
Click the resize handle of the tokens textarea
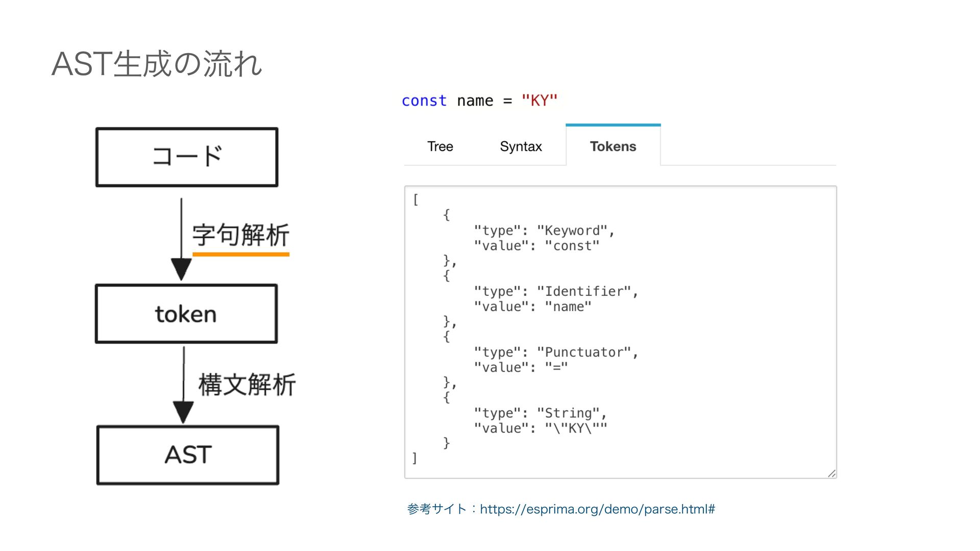[831, 473]
